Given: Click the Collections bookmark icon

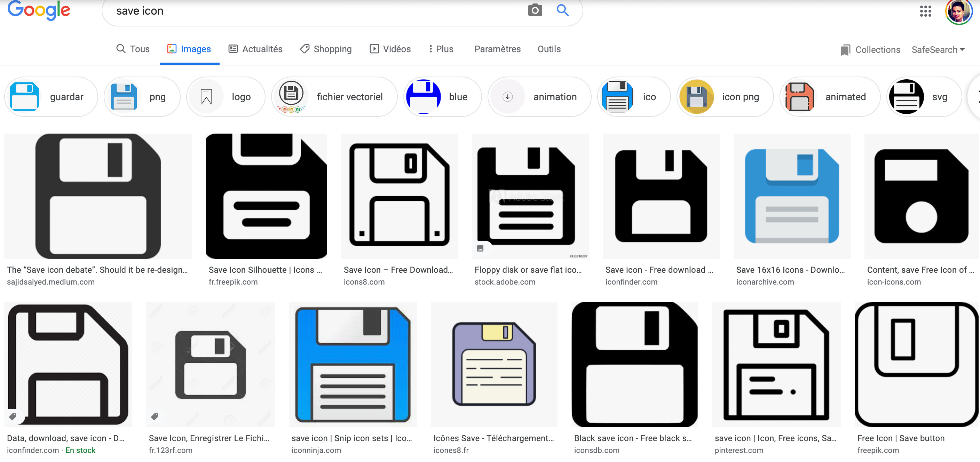Looking at the screenshot, I should 845,50.
